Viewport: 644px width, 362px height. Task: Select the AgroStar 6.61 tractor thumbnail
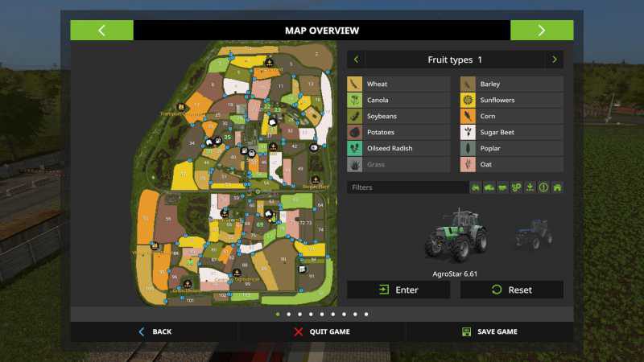(456, 236)
